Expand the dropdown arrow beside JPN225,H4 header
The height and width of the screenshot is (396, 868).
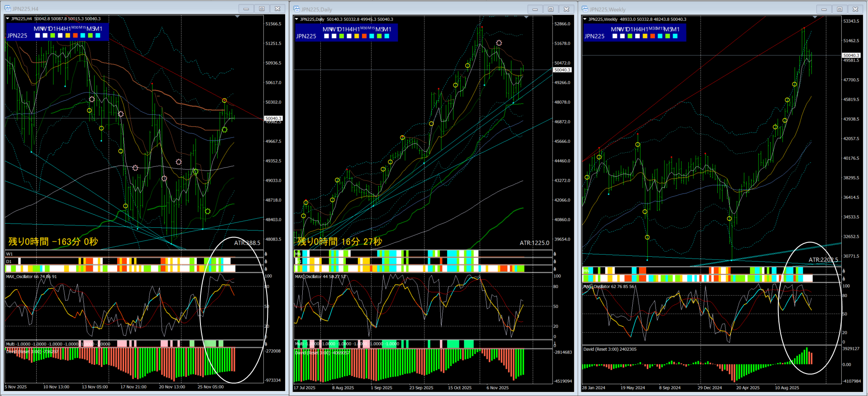pyautogui.click(x=8, y=19)
